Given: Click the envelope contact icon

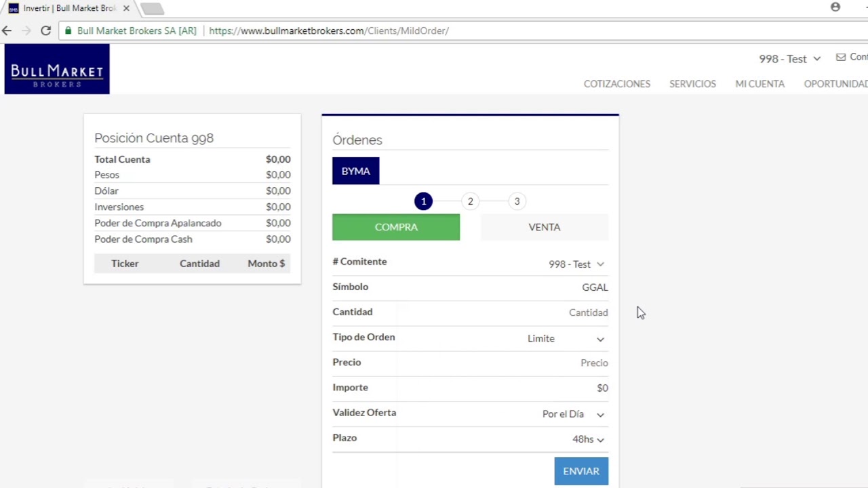Looking at the screenshot, I should (841, 58).
